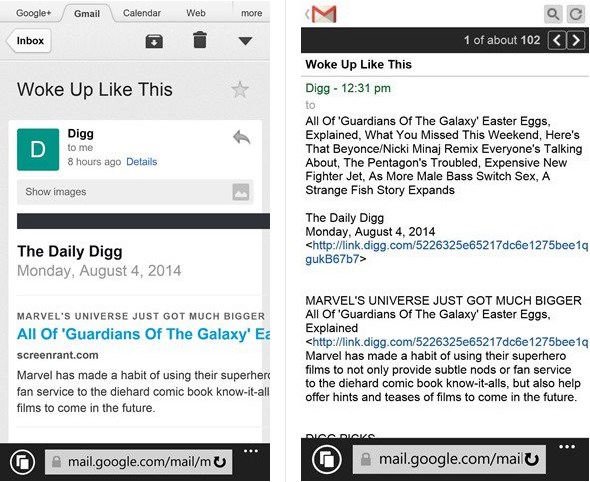Go back to Inbox
Image resolution: width=590 pixels, height=482 pixels.
point(29,41)
